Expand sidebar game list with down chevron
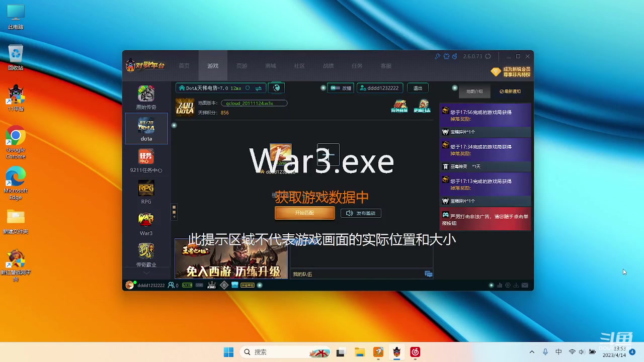Viewport: 644px width, 362px height. (x=146, y=273)
